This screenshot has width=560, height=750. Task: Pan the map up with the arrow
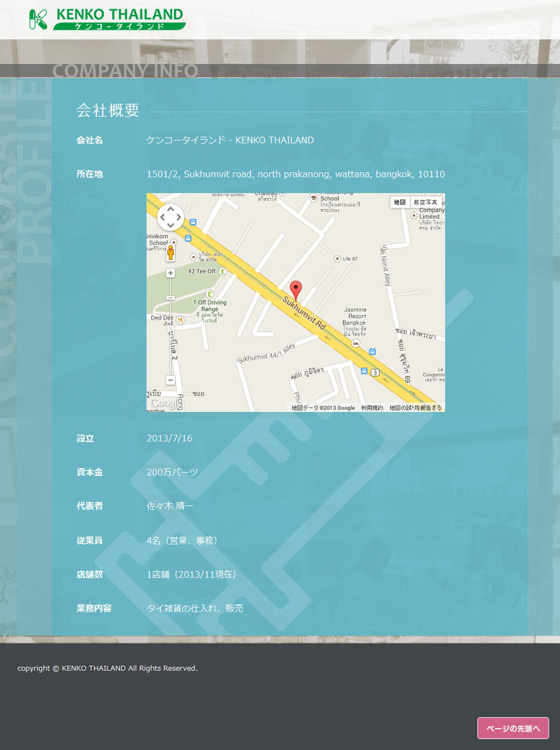click(x=170, y=209)
